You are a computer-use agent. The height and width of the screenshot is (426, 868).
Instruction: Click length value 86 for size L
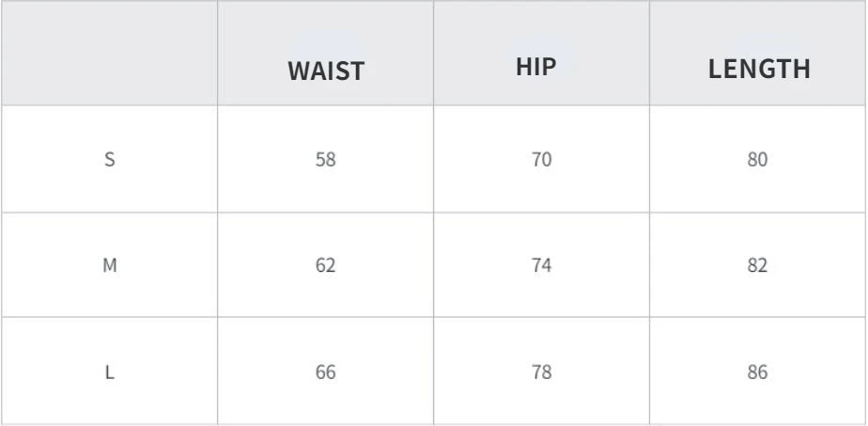[x=757, y=371]
